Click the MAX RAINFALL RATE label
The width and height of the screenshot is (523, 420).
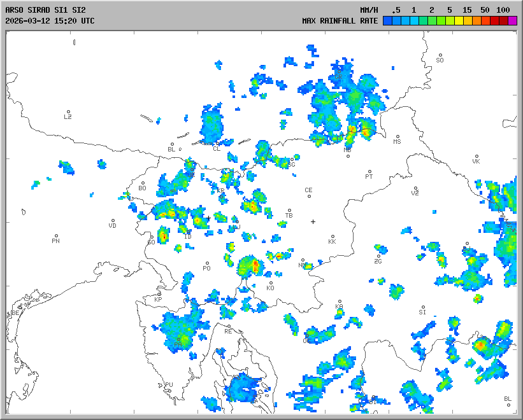(340, 20)
